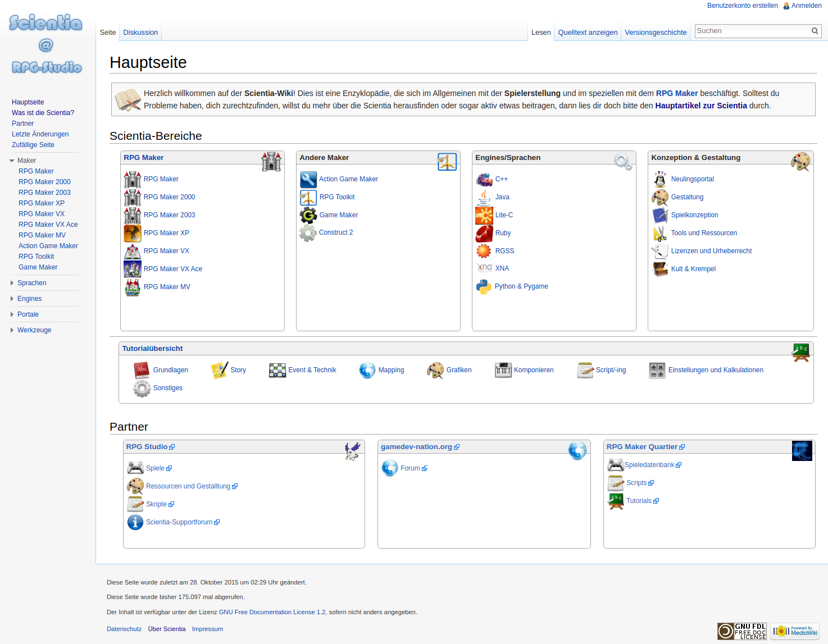
Task: Expand the Sprachen sidebar section
Action: click(x=12, y=283)
